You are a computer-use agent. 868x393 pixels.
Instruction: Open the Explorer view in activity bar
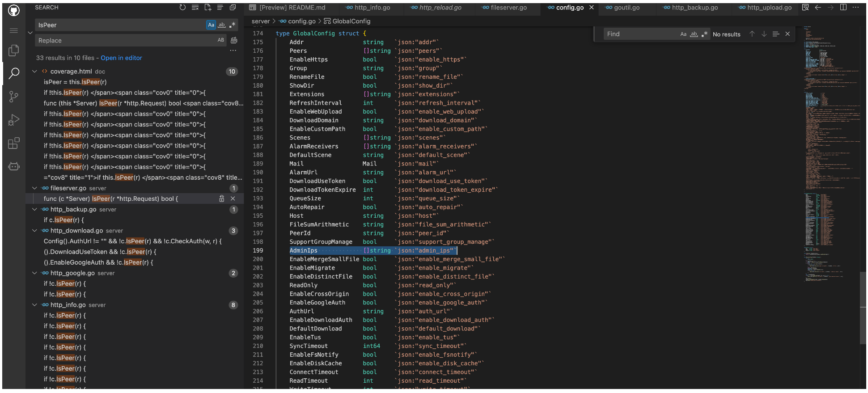click(14, 51)
